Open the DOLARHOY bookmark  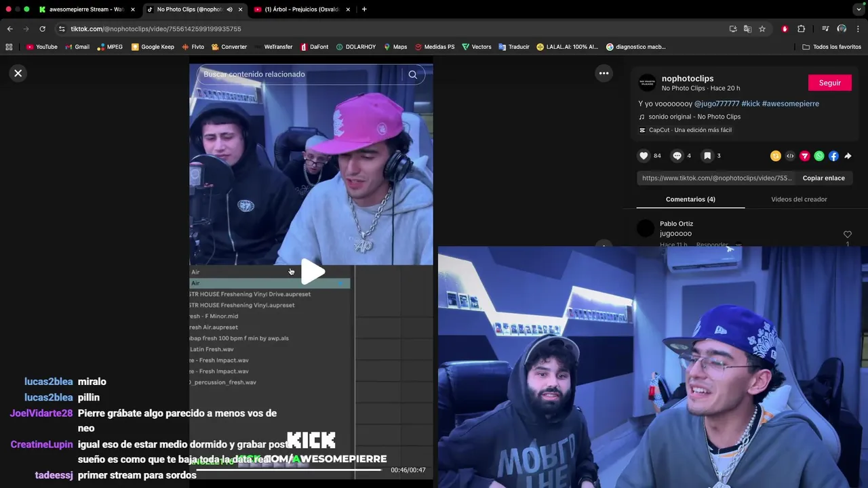[356, 47]
